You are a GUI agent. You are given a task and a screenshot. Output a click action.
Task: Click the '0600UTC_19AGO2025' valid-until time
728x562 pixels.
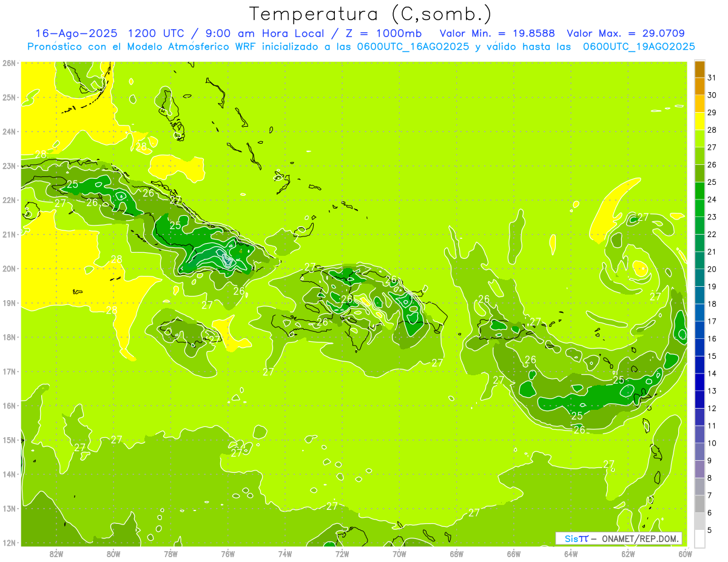click(639, 47)
